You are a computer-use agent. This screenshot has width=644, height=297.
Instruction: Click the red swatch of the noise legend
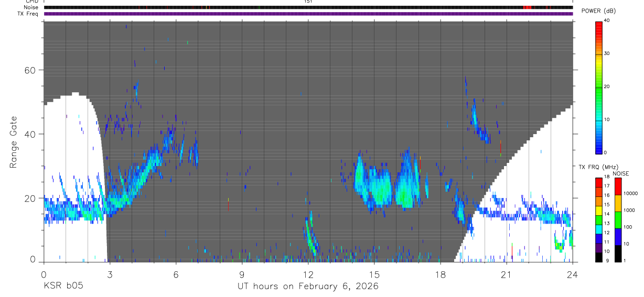[x=618, y=186]
